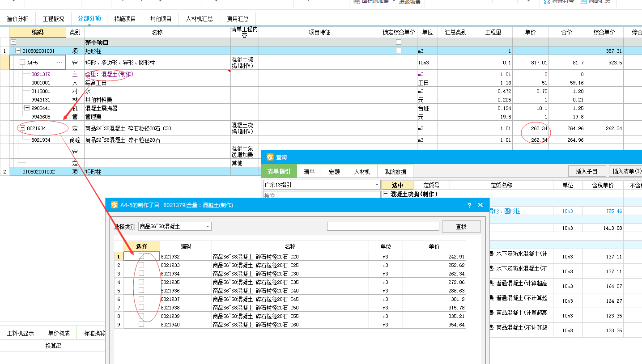Screen dimensions: 642x364
Task: Click the title icon of the A4-5 制作子目 dialog
Action: 115,205
